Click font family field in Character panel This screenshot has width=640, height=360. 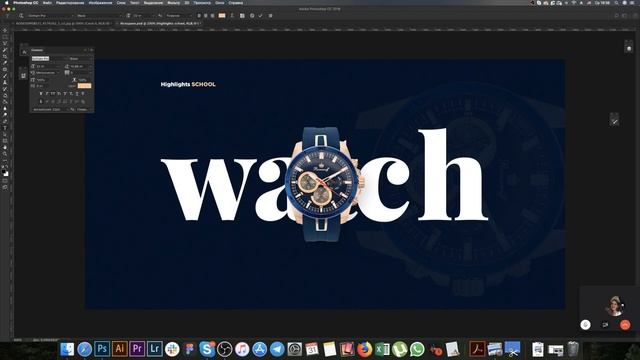(x=48, y=59)
